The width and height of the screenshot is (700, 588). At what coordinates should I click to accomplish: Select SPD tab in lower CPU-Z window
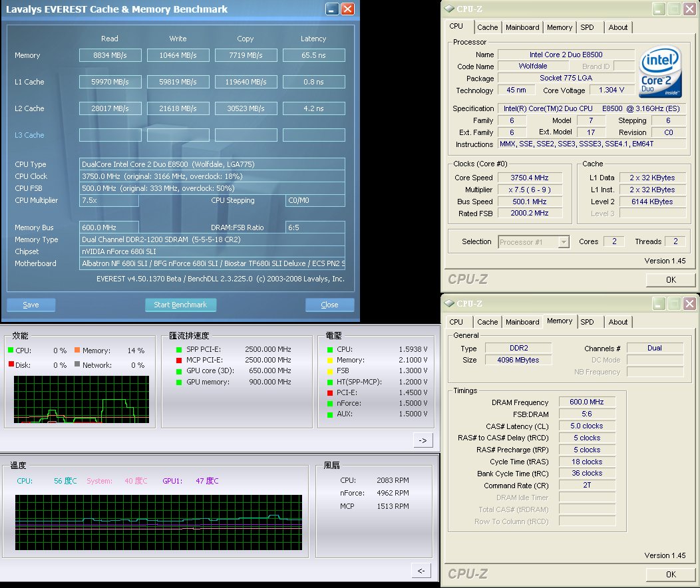tap(587, 322)
